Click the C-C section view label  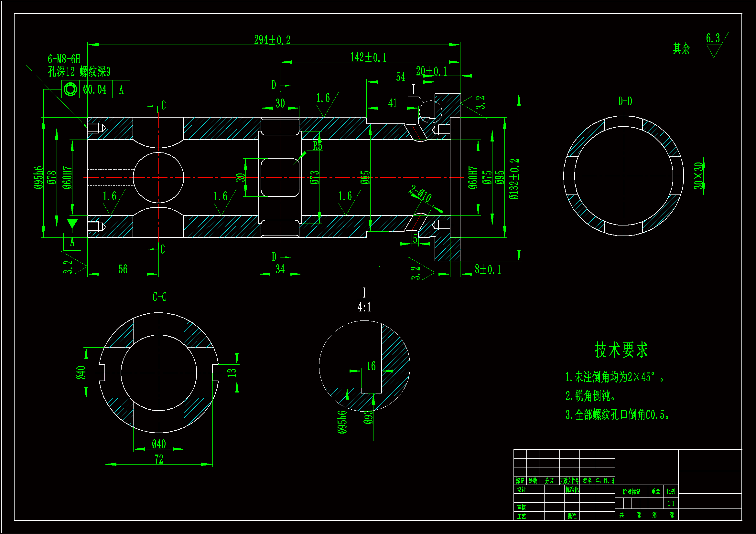[159, 297]
